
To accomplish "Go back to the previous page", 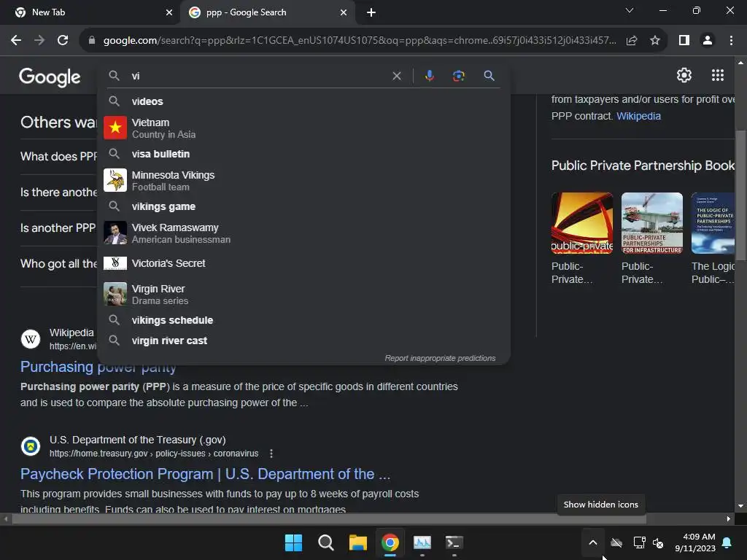I will [x=16, y=41].
